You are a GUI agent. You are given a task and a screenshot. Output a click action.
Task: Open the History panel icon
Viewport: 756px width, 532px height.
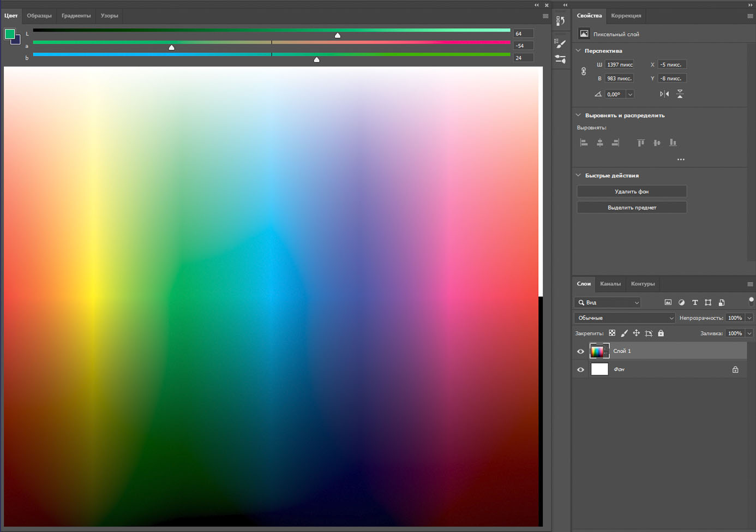560,21
